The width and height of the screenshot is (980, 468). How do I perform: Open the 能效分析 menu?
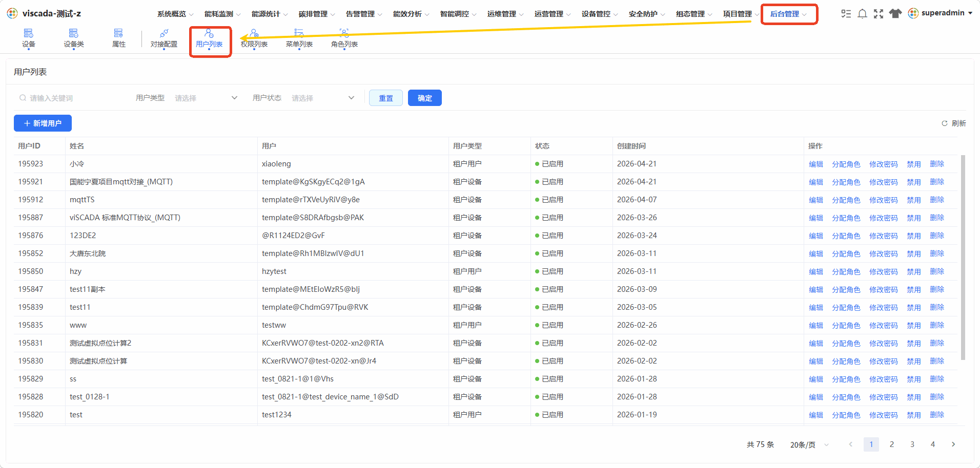pyautogui.click(x=411, y=14)
